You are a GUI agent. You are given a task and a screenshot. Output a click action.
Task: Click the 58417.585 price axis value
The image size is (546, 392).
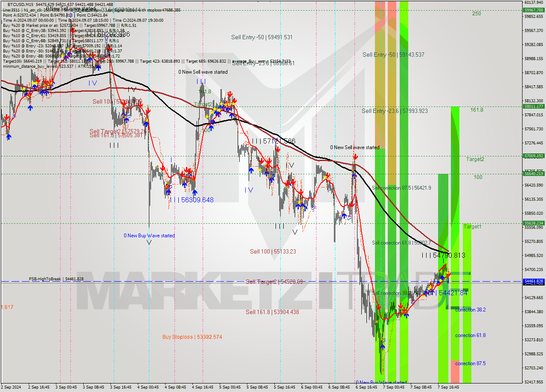click(x=534, y=87)
